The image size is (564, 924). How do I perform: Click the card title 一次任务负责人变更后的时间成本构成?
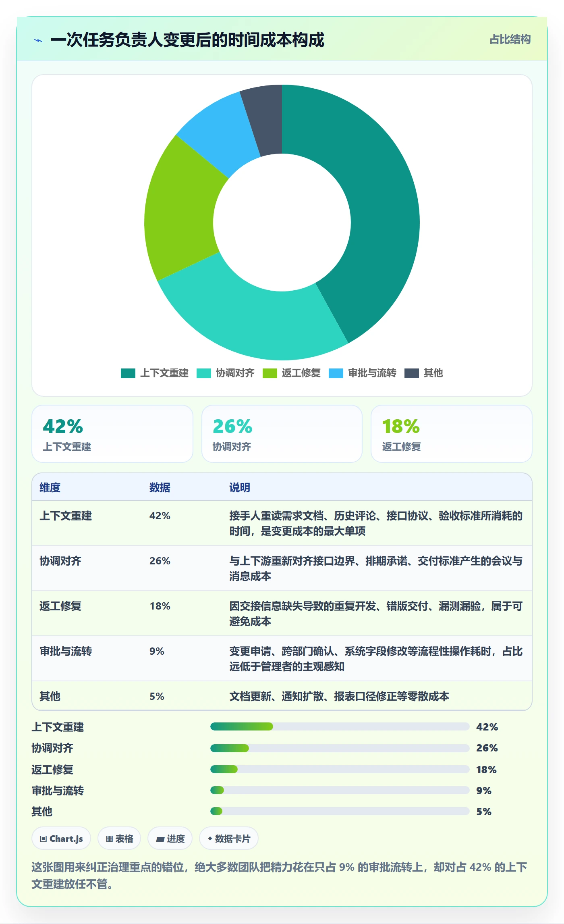[187, 40]
